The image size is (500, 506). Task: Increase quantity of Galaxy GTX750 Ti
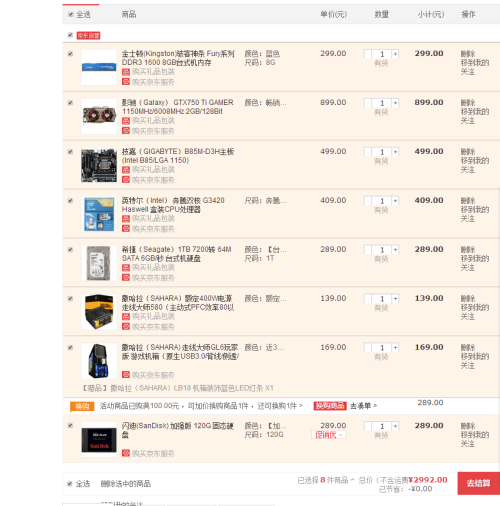395,103
